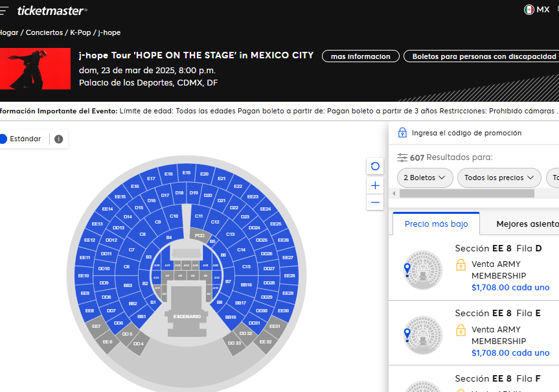This screenshot has width=559, height=392.
Task: Select section BB3 on the seat map
Action: [x=128, y=285]
